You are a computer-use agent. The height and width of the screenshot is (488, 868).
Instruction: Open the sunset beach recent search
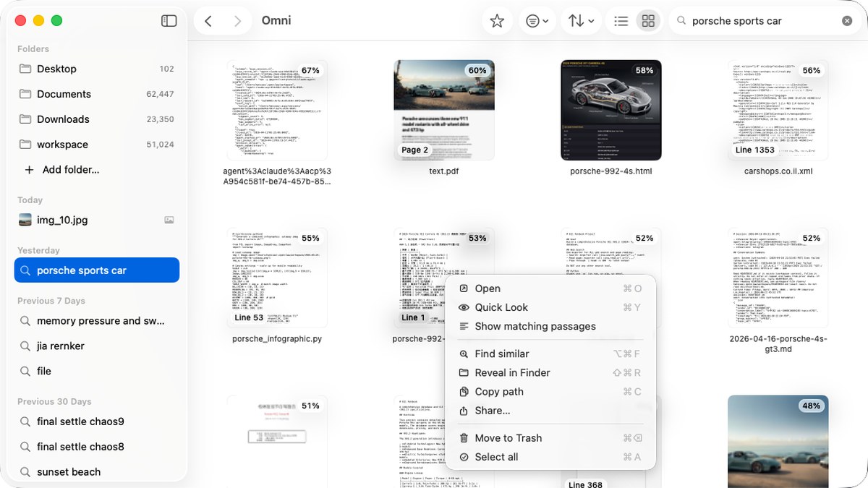[96, 472]
